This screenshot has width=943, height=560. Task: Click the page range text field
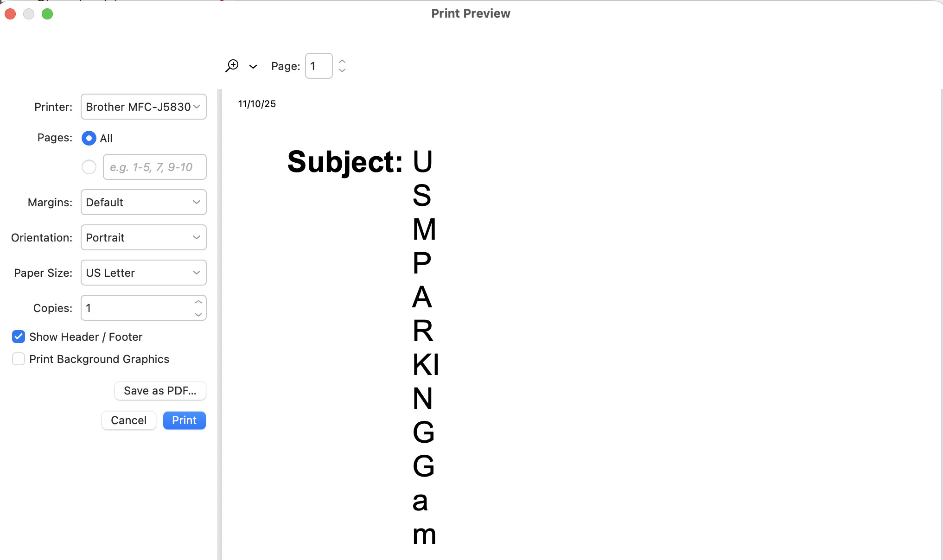tap(154, 167)
